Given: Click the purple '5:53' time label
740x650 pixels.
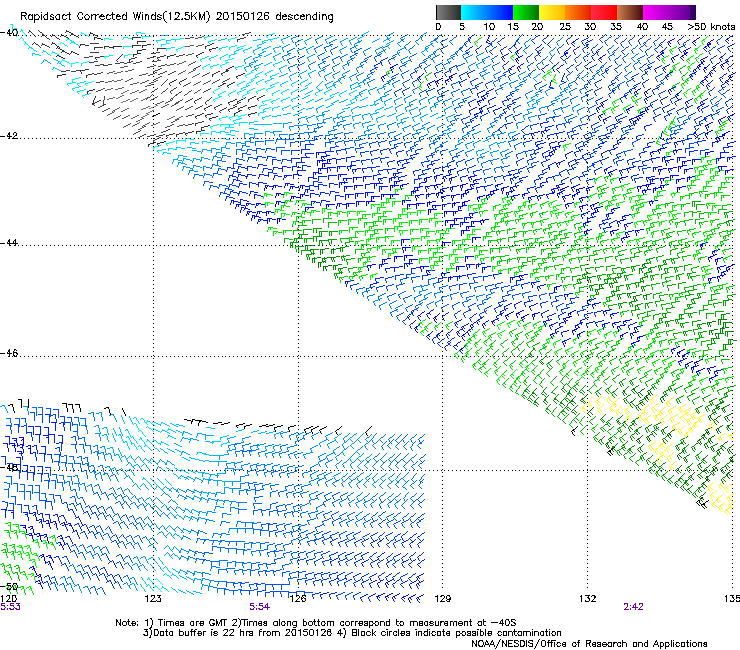Looking at the screenshot, I should 10,607.
